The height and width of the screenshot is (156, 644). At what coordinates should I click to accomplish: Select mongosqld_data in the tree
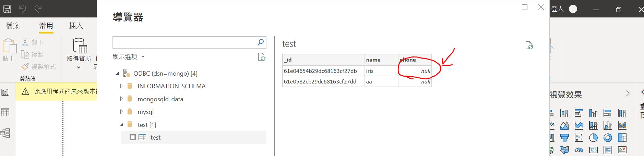160,99
